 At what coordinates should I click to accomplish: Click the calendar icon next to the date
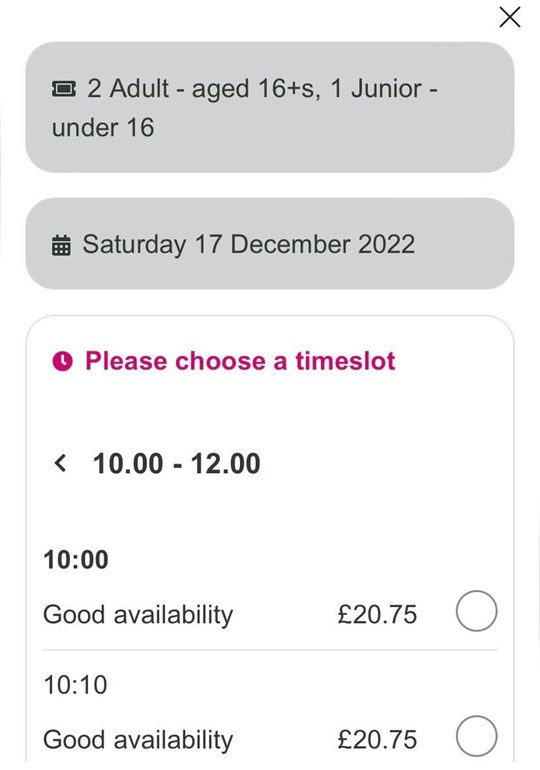coord(61,245)
